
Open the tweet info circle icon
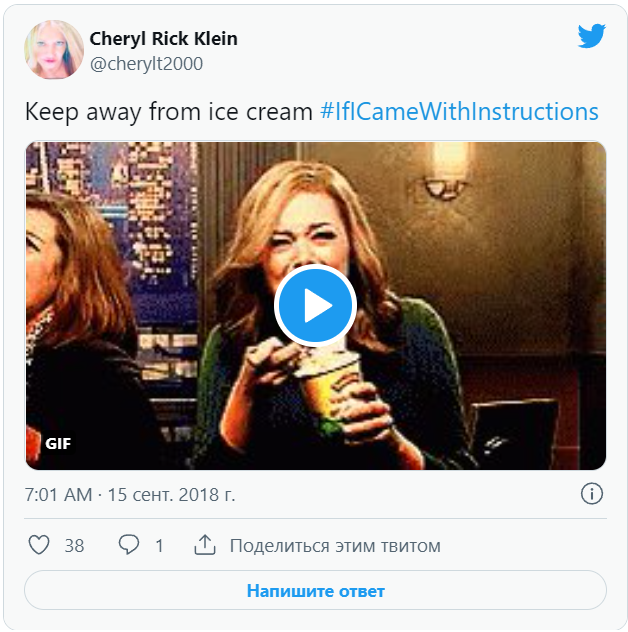tap(591, 494)
